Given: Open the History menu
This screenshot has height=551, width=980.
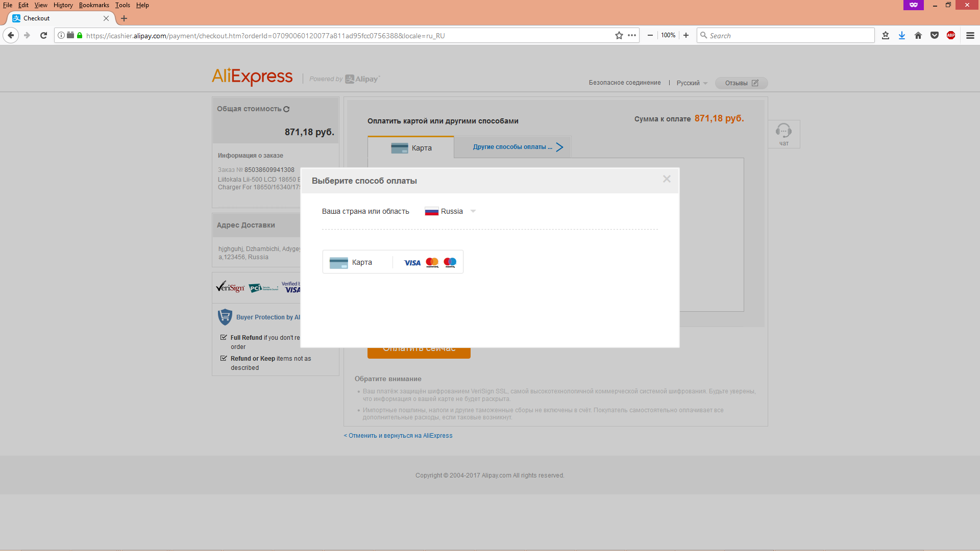Looking at the screenshot, I should tap(63, 5).
